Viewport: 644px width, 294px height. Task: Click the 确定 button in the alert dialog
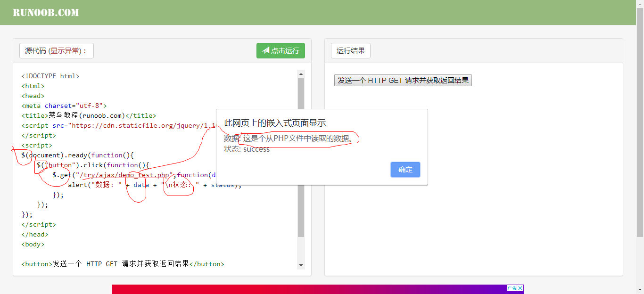pos(405,170)
